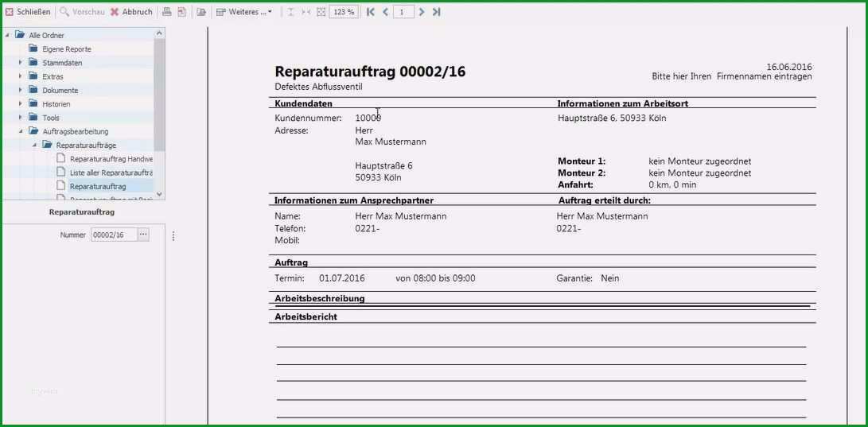Click the Tools folder icon
The width and height of the screenshot is (868, 427).
coord(33,117)
